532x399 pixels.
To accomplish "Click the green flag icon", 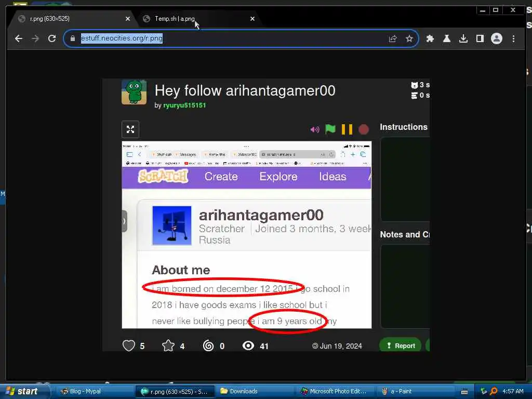I will (x=330, y=129).
